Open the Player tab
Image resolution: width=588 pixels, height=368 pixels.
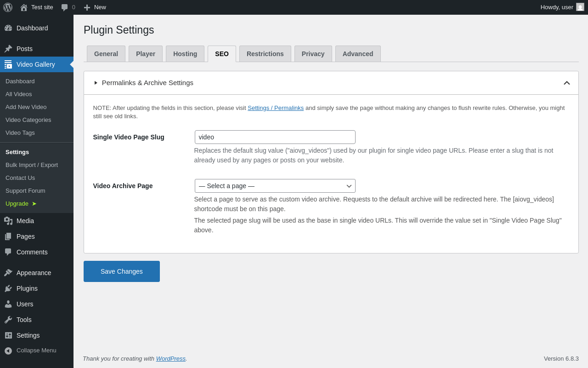coord(146,54)
